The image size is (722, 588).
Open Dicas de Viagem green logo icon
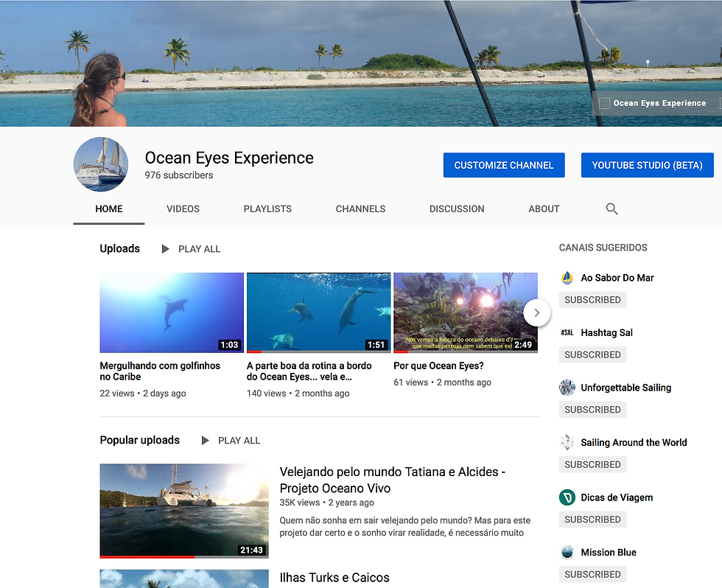click(x=567, y=497)
